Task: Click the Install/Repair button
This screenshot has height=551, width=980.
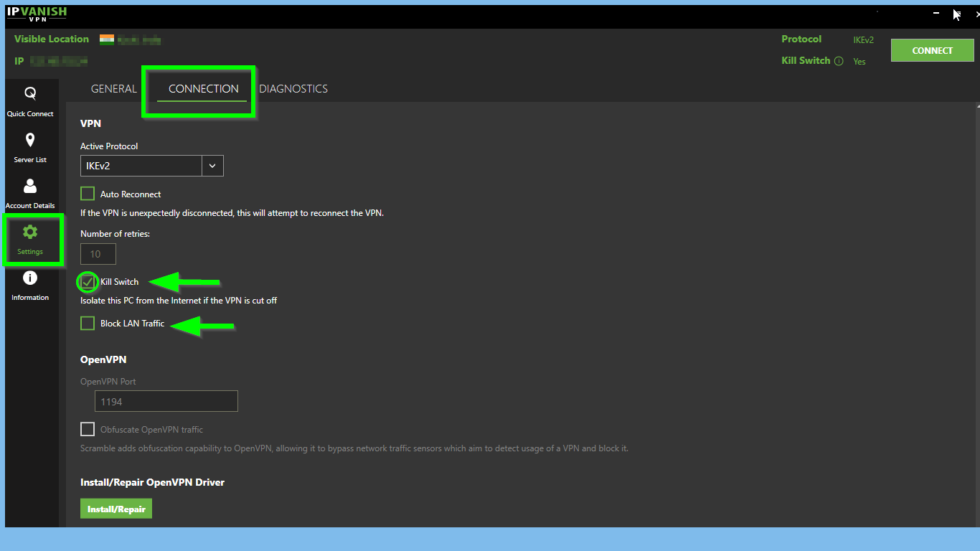Action: [116, 509]
